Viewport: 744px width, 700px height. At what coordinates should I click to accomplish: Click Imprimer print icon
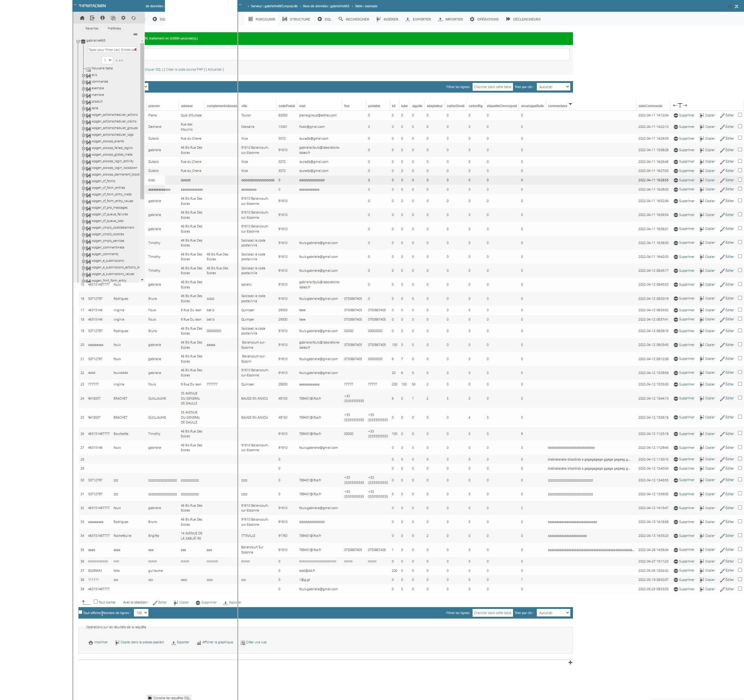click(90, 643)
